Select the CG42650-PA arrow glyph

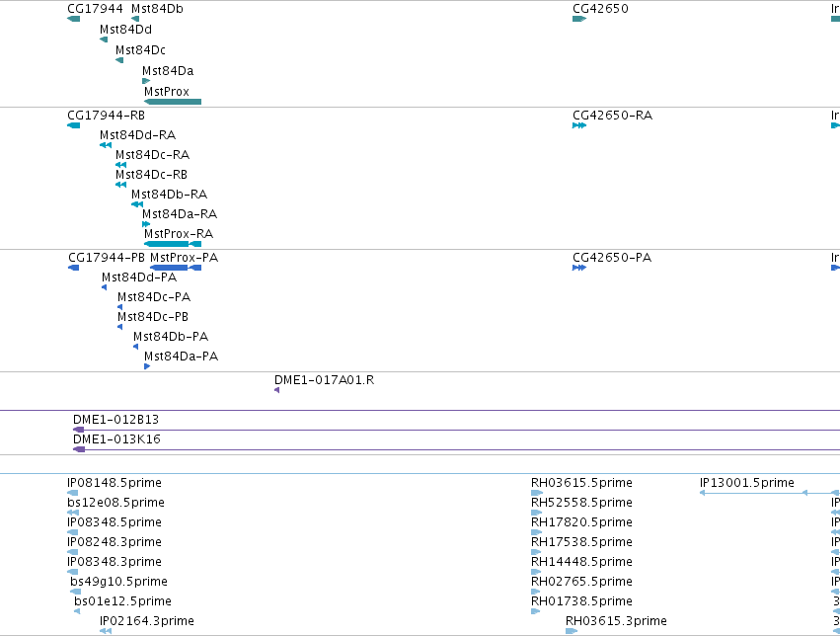click(x=579, y=268)
